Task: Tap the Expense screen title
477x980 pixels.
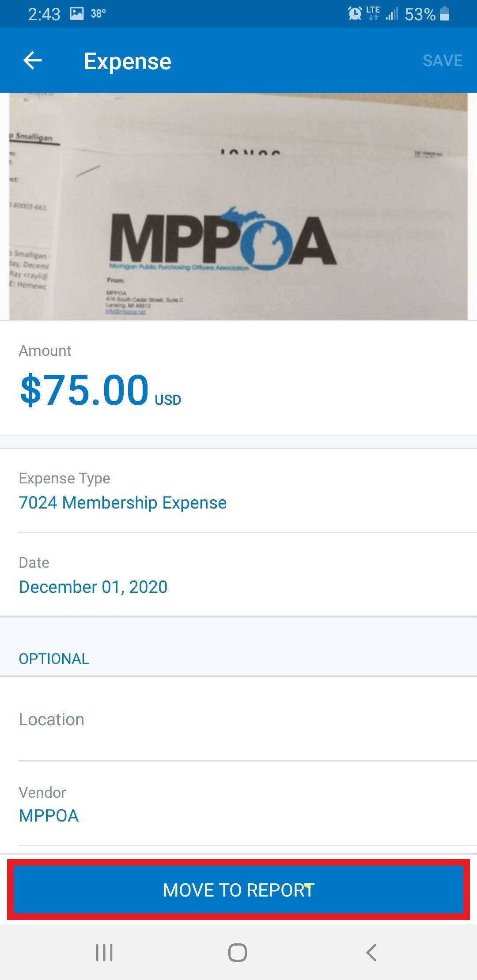Action: click(128, 61)
